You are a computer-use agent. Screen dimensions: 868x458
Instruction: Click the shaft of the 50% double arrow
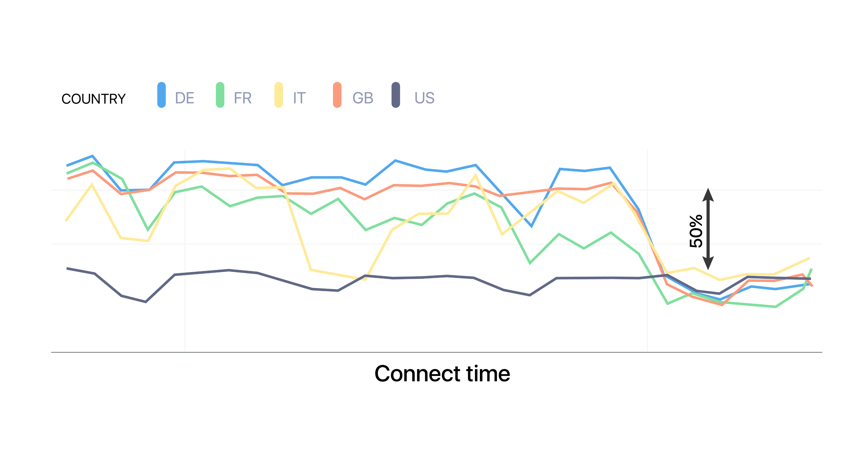point(708,229)
